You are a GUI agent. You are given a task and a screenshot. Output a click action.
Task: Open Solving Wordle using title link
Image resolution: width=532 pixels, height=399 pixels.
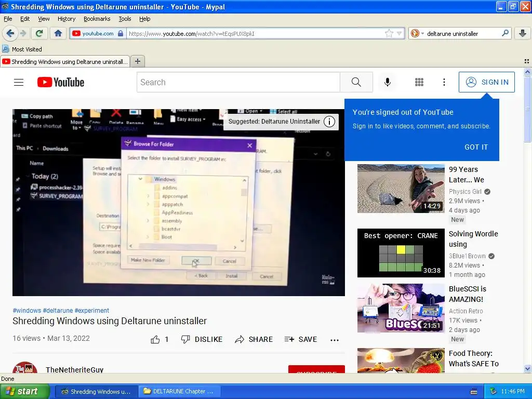click(473, 239)
